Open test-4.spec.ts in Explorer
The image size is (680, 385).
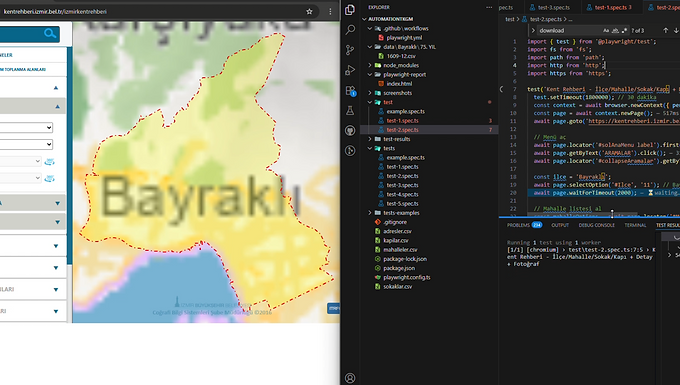coord(402,194)
